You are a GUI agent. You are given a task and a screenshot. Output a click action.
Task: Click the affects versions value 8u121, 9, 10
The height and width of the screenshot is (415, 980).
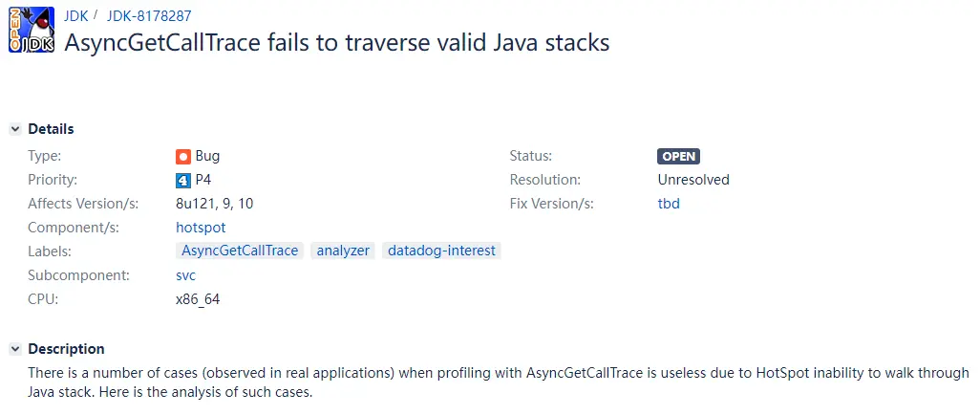tap(214, 204)
